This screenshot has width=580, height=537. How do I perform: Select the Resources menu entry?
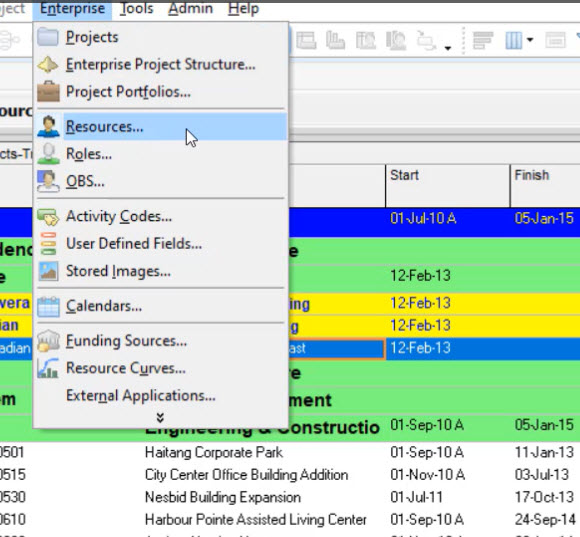coord(161,127)
